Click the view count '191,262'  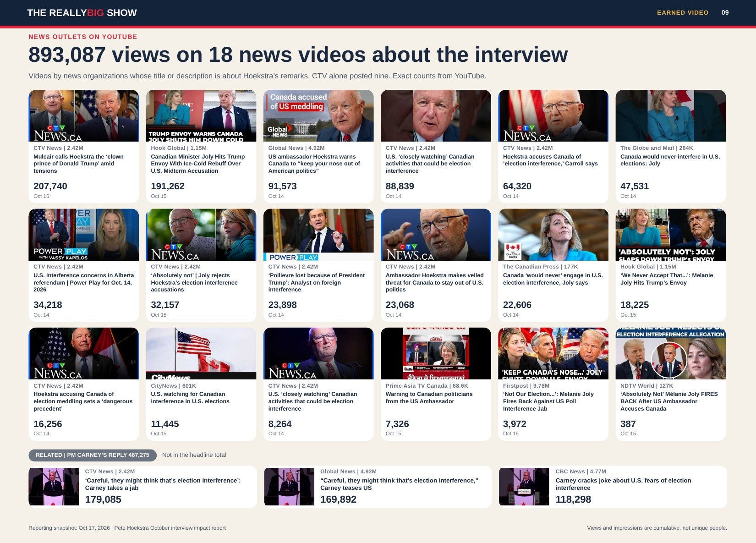pyautogui.click(x=168, y=186)
